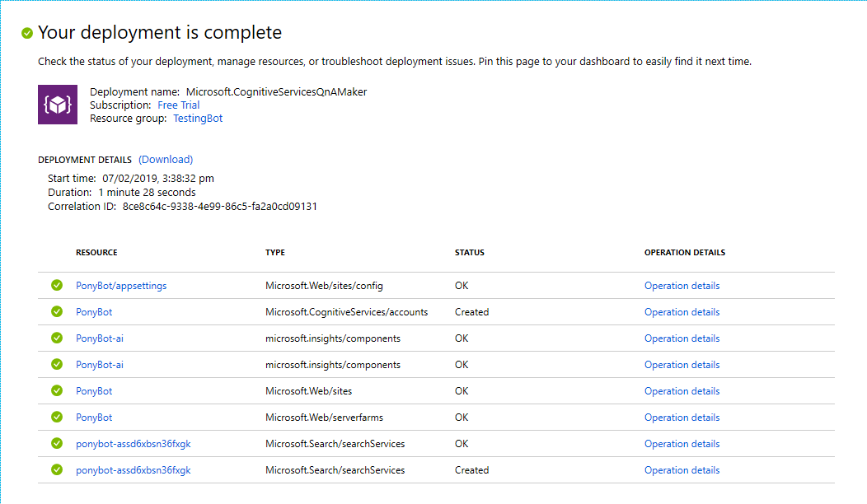The image size is (867, 504).
Task: Open PonyBot serverfarms resource
Action: tap(94, 418)
